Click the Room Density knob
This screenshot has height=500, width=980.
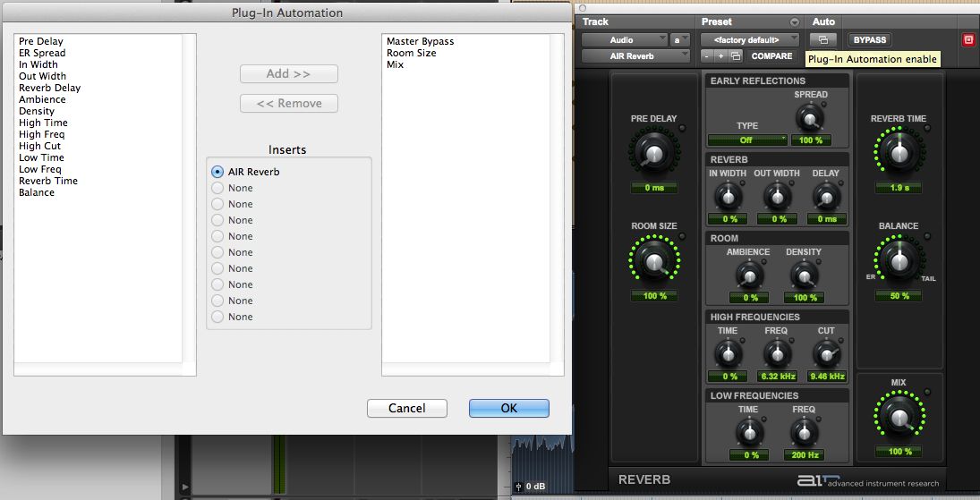804,275
